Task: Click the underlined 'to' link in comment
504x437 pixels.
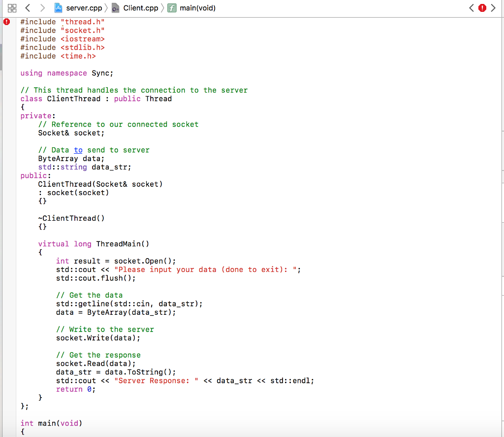Action: (78, 150)
